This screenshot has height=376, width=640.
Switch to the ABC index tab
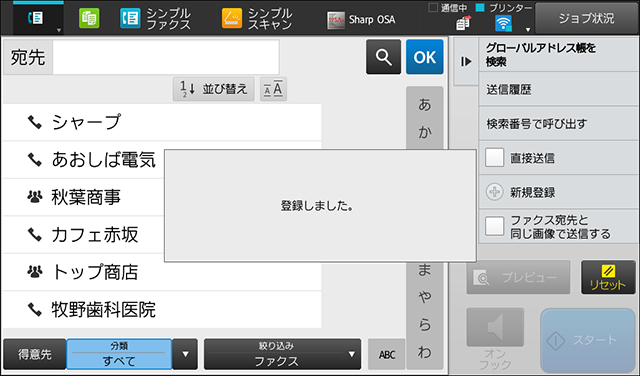point(387,354)
